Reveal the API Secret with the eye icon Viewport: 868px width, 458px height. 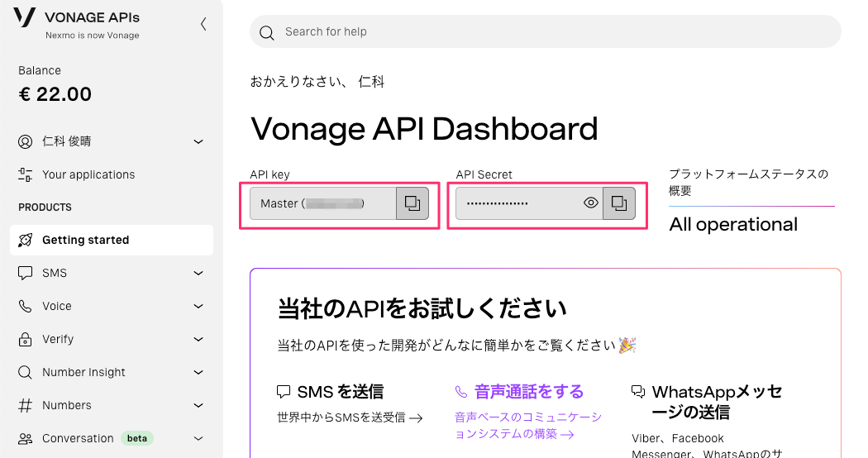click(x=591, y=203)
